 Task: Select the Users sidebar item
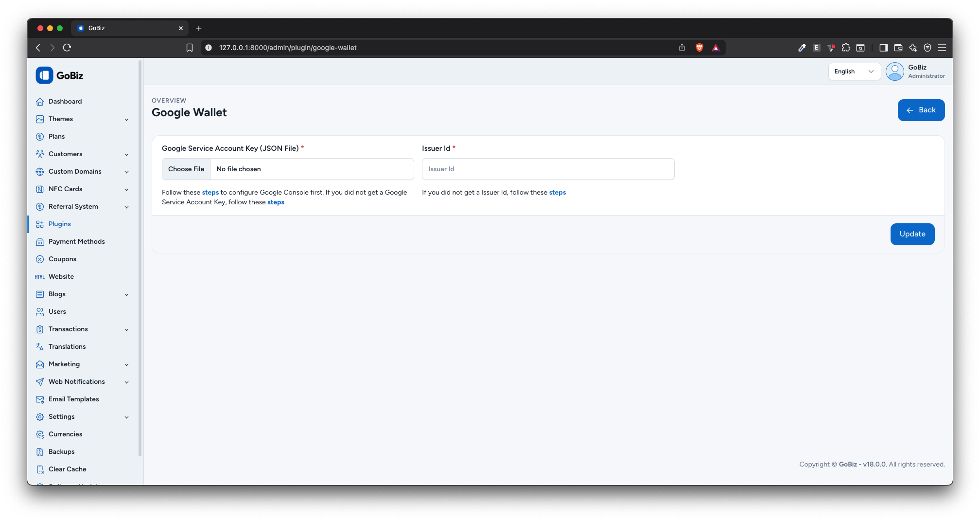pos(57,311)
